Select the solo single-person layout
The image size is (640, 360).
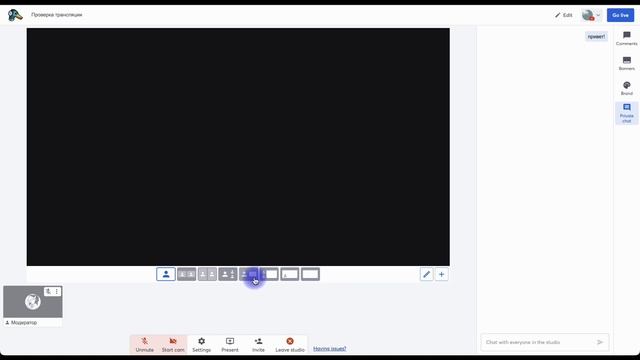[x=166, y=274]
